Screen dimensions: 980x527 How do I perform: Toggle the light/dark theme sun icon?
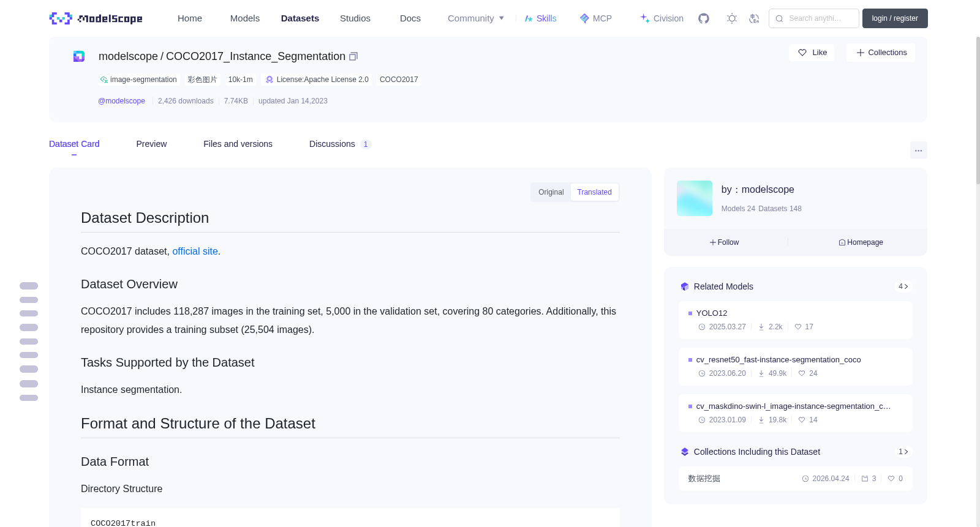pos(732,18)
